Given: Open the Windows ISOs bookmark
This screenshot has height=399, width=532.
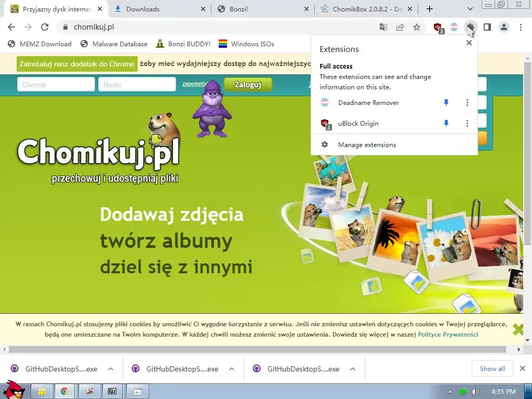Looking at the screenshot, I should coord(246,44).
